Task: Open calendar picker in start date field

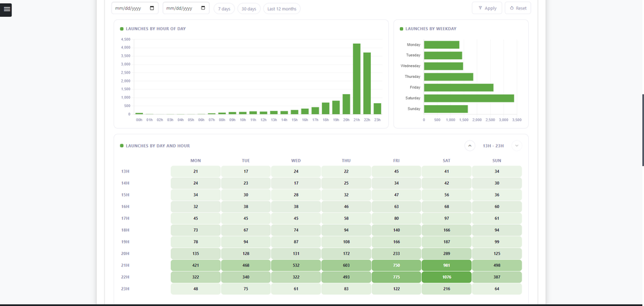Action: (x=152, y=8)
